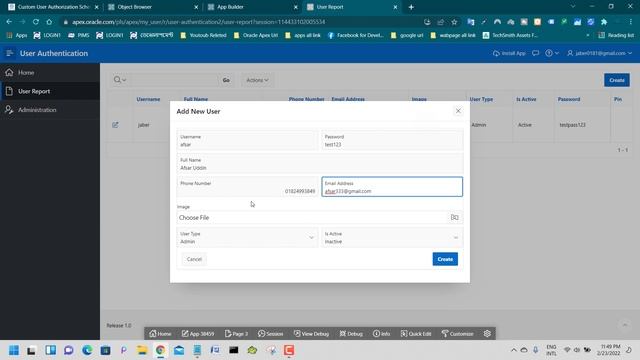The height and width of the screenshot is (360, 640).
Task: Open User Report in the sidebar
Action: 50,91
